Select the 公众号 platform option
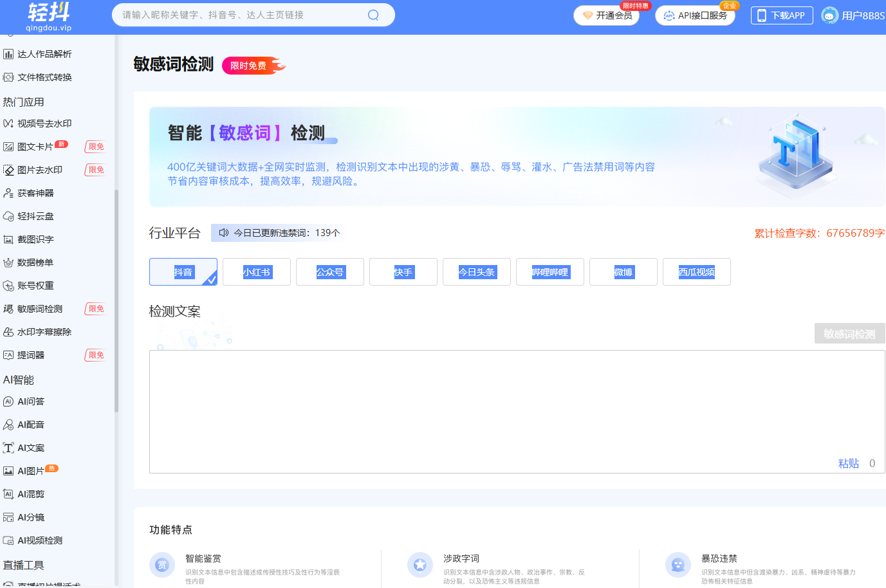 [x=330, y=271]
